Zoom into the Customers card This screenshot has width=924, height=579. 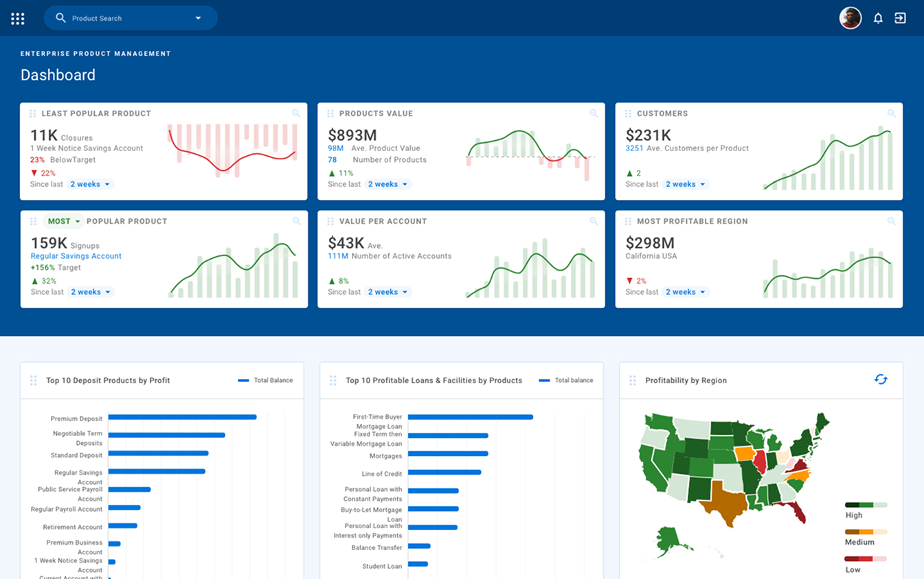tap(891, 113)
